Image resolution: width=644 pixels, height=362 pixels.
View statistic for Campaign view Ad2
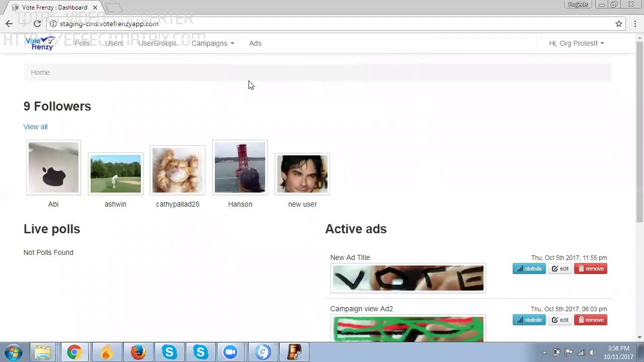click(x=529, y=320)
